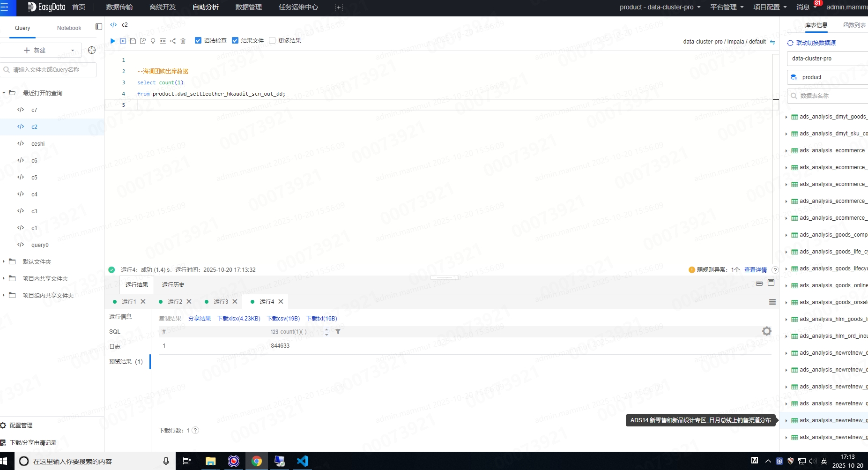Switch to the Notebook tab
The height and width of the screenshot is (470, 868).
coord(69,28)
